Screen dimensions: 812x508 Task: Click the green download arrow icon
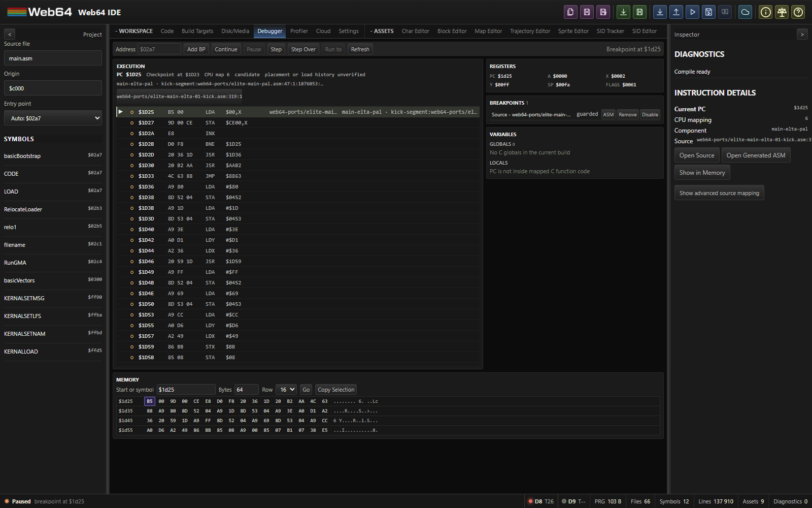tap(623, 12)
